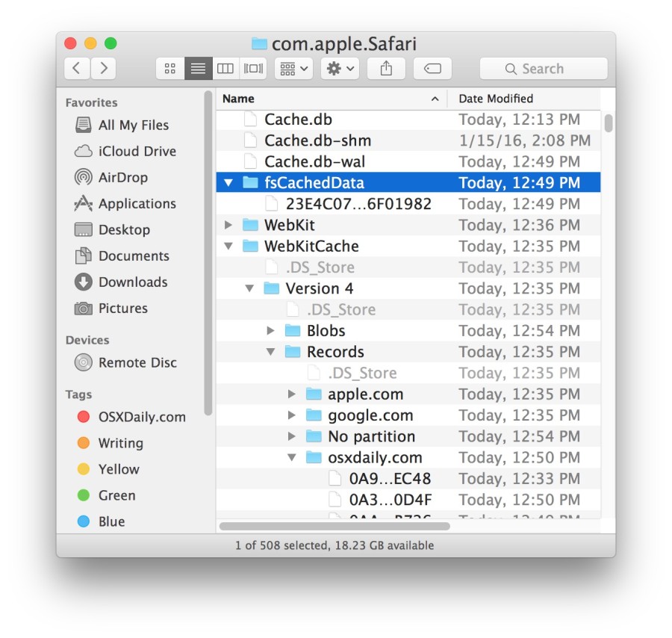Click the Name column header
The image size is (672, 638).
coord(239,98)
